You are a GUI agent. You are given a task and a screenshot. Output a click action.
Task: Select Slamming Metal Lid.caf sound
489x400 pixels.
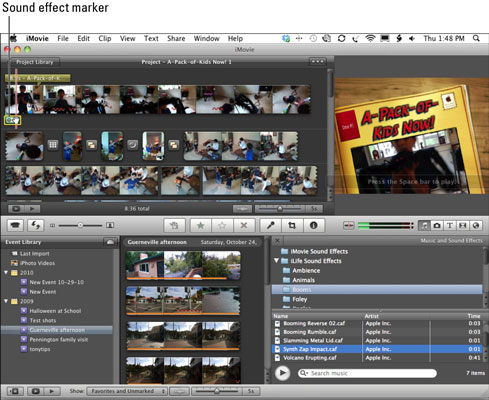click(378, 340)
